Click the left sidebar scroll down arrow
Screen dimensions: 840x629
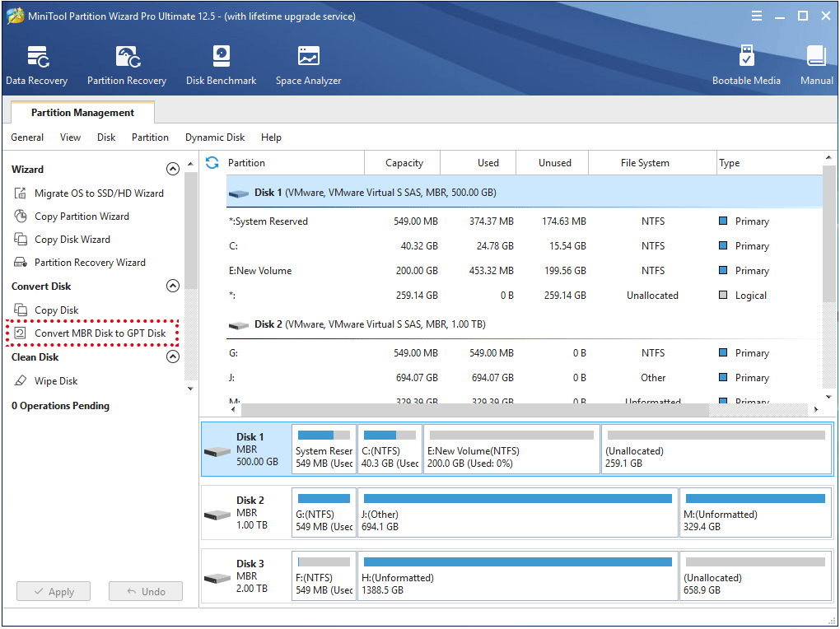191,389
